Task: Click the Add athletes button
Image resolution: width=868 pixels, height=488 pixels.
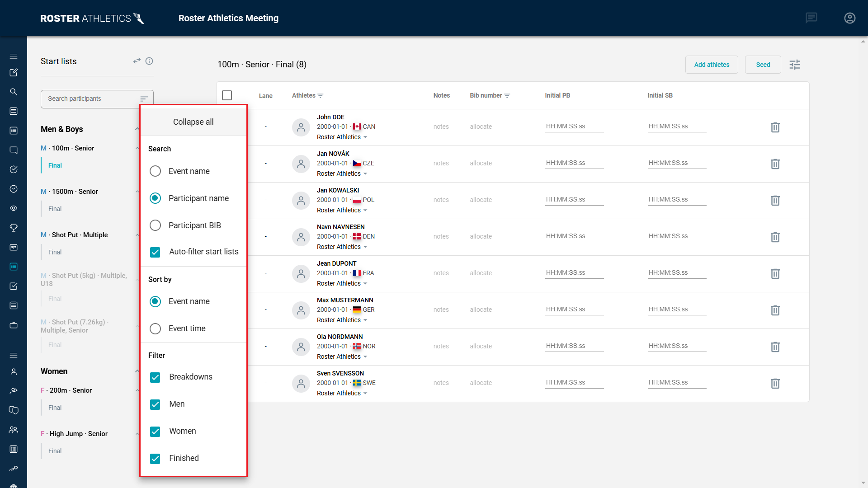Action: pos(711,65)
